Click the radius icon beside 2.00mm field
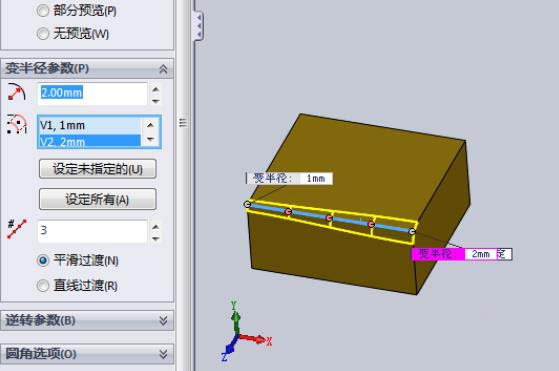This screenshot has width=559, height=371. pos(16,92)
